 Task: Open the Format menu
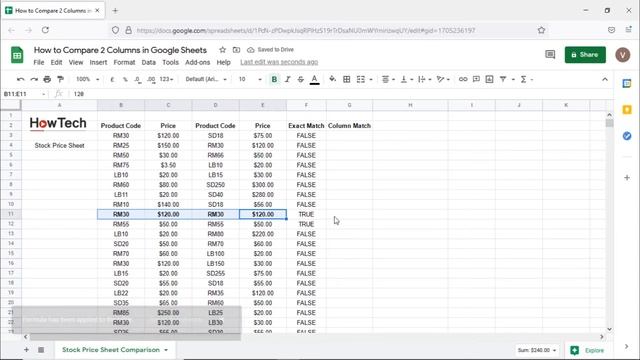click(x=124, y=62)
